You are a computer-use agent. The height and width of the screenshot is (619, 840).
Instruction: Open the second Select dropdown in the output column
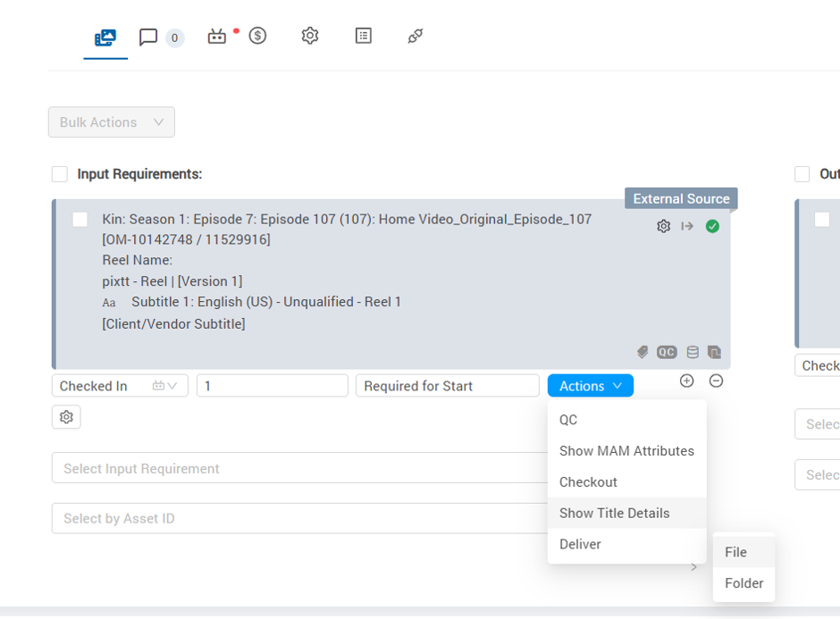tap(818, 474)
